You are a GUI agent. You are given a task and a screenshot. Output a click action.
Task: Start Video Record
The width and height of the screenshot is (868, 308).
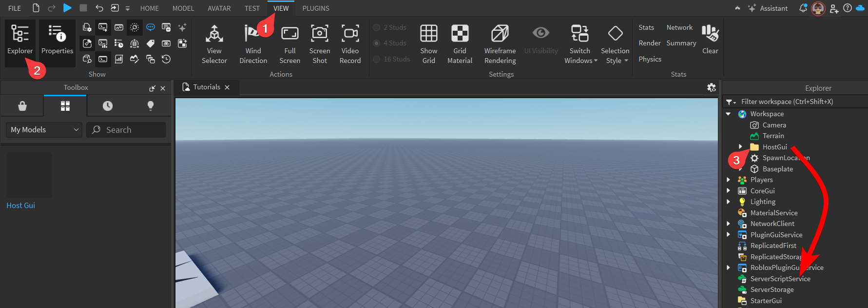click(x=350, y=44)
